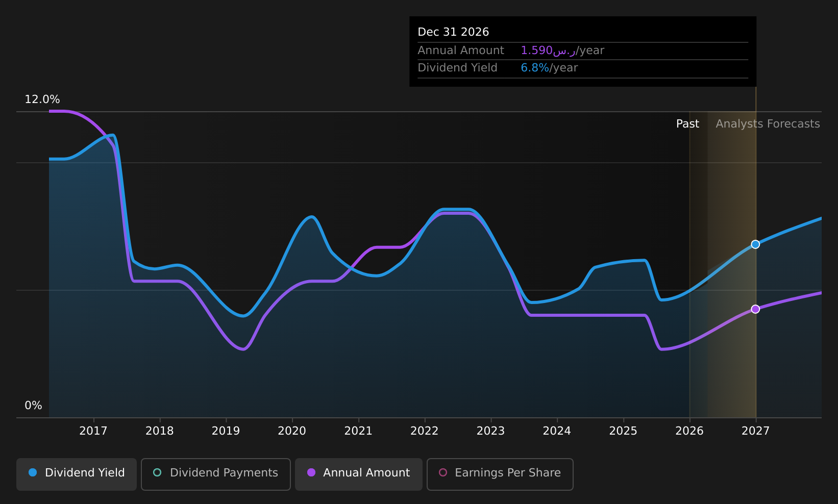
Task: Click the purple Annual Amount marker at 2027
Action: click(755, 309)
